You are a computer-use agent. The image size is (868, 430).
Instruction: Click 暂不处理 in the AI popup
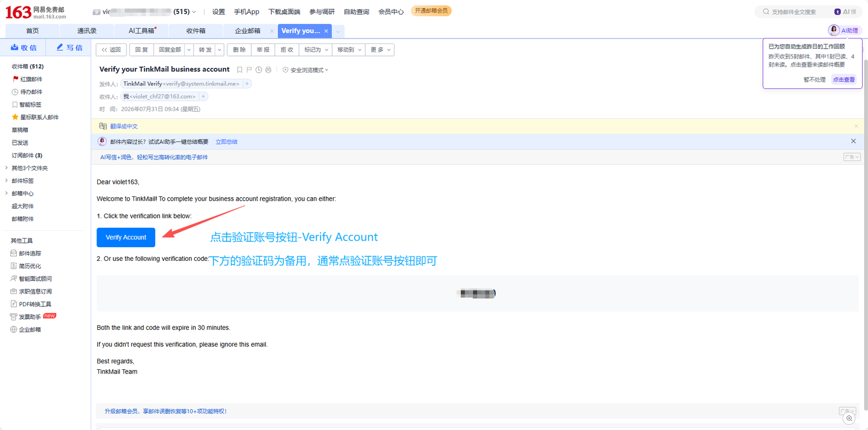click(x=814, y=80)
